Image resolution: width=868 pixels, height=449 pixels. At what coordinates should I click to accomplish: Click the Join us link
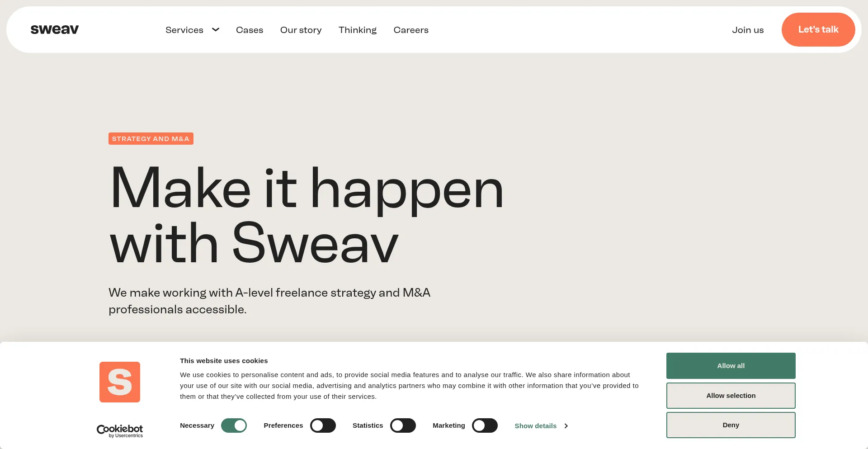748,30
